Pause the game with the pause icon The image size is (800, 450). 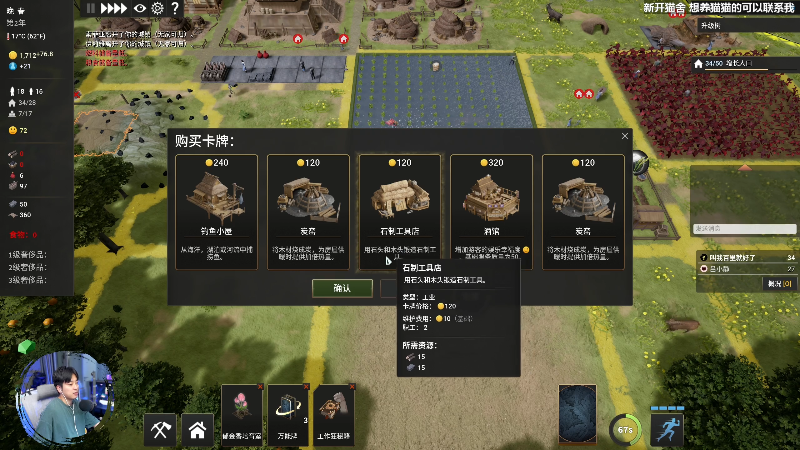[x=91, y=8]
